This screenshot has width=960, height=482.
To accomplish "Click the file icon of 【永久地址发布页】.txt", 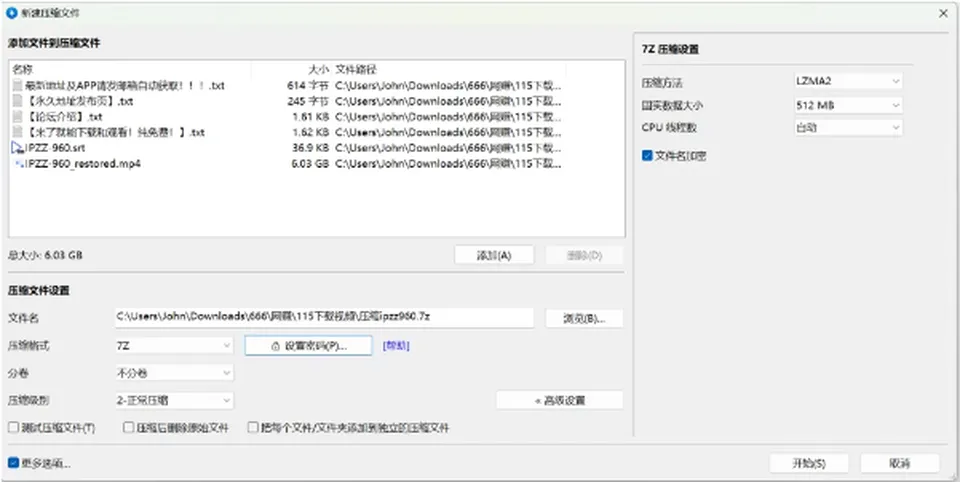I will pyautogui.click(x=17, y=101).
